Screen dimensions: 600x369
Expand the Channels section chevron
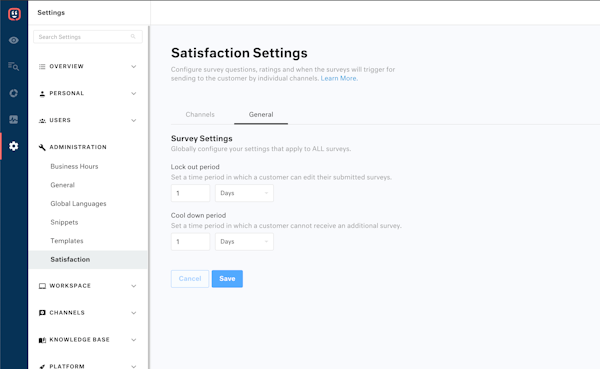coord(134,313)
